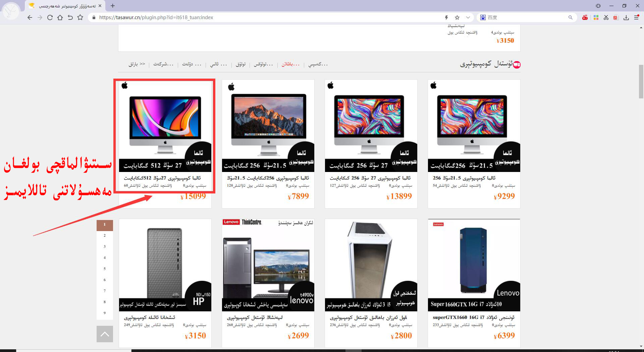644x352 pixels.
Task: Expand the address bar dropdown chevron
Action: click(468, 17)
